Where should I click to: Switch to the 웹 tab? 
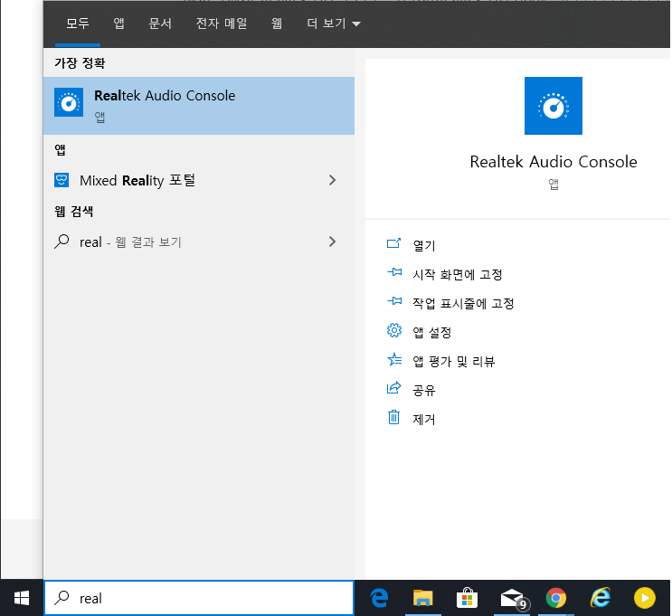[277, 24]
